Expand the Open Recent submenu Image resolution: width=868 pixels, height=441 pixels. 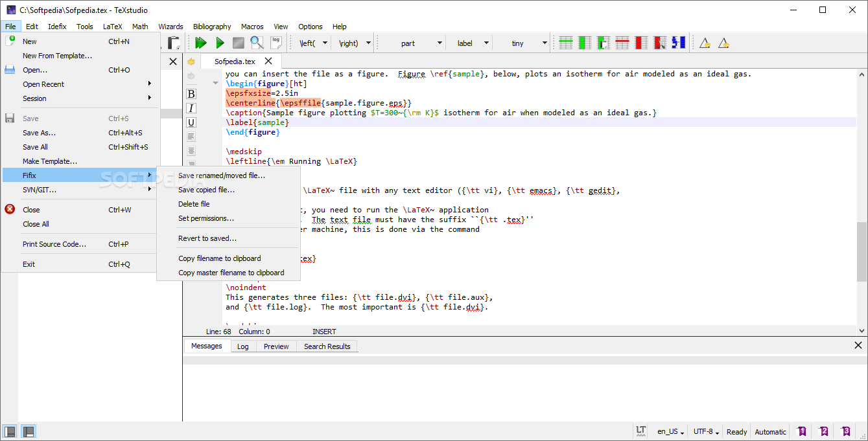tap(80, 84)
